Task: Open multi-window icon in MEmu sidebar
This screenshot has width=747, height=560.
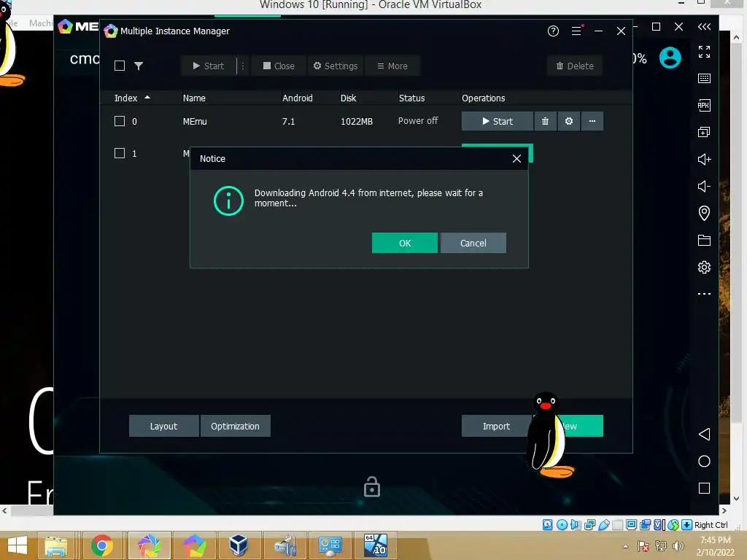Action: [704, 132]
